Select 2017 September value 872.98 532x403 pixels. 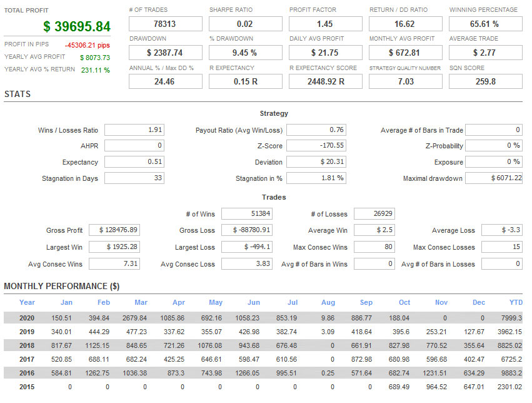click(x=361, y=359)
